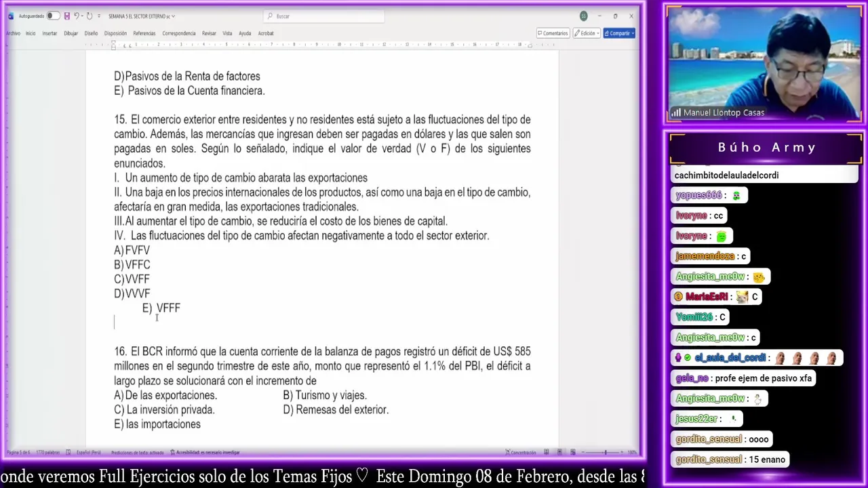Enable Concentración focus mode

[x=521, y=452]
